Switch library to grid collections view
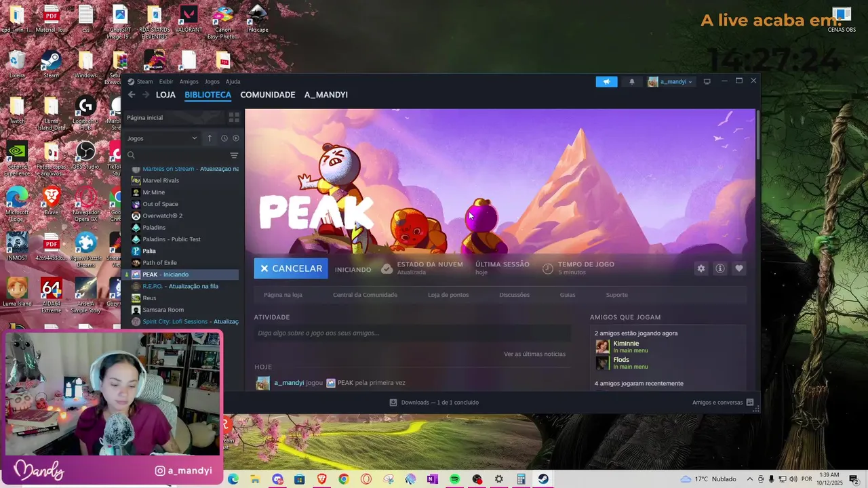Screen dimensions: 868x488 [x=234, y=117]
